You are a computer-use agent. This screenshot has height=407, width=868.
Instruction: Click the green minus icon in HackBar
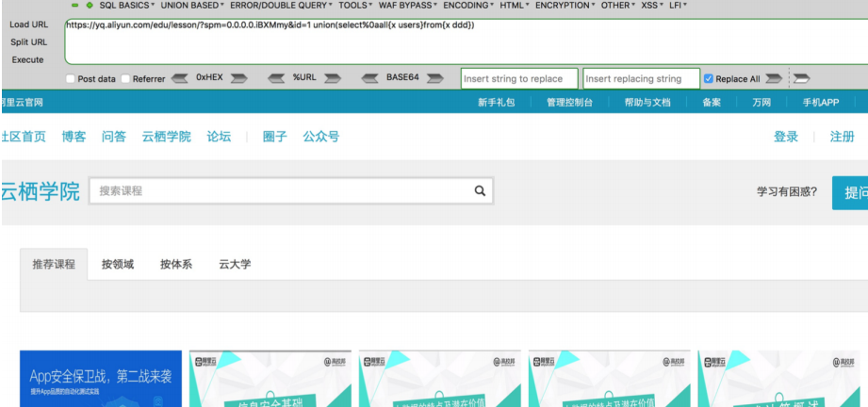(75, 5)
